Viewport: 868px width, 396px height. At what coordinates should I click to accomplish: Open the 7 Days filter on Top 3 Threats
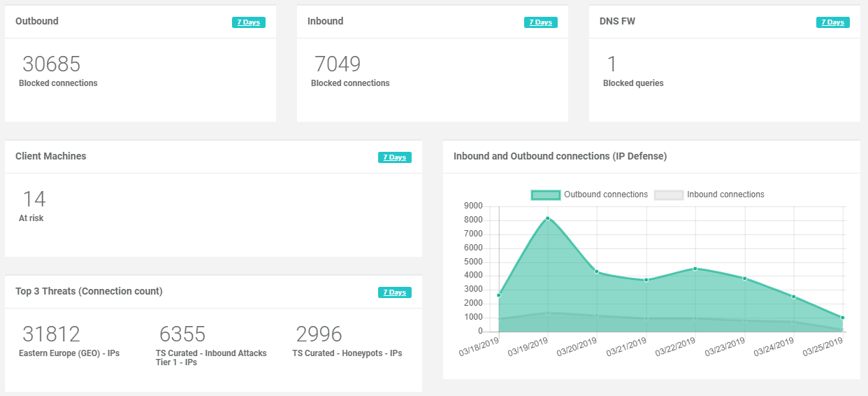click(x=394, y=292)
